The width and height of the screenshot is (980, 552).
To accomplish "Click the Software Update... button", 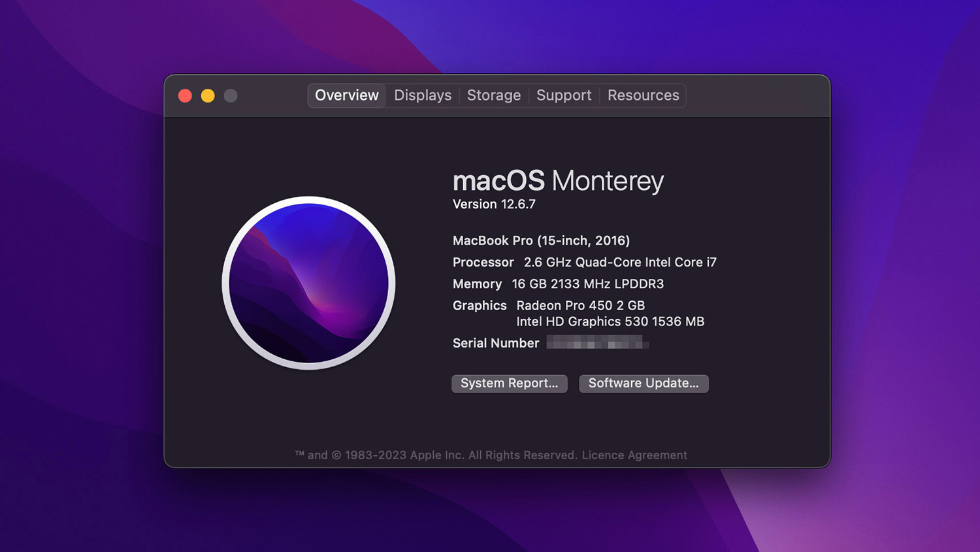I will pyautogui.click(x=644, y=383).
